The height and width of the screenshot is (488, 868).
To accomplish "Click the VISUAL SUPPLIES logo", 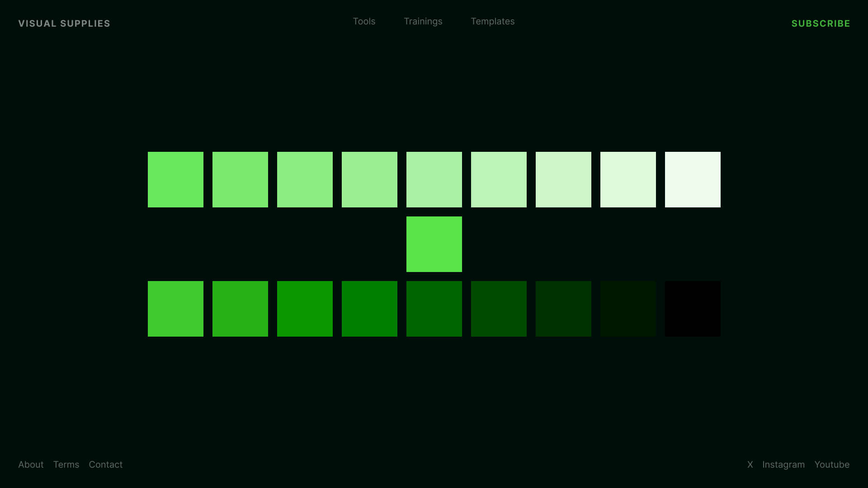I will 64,23.
